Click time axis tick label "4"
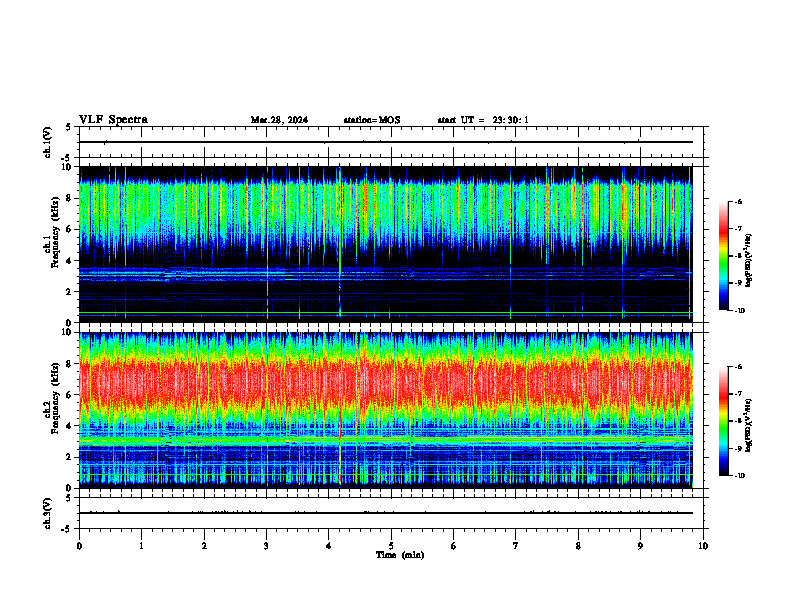The width and height of the screenshot is (792, 612). (329, 546)
